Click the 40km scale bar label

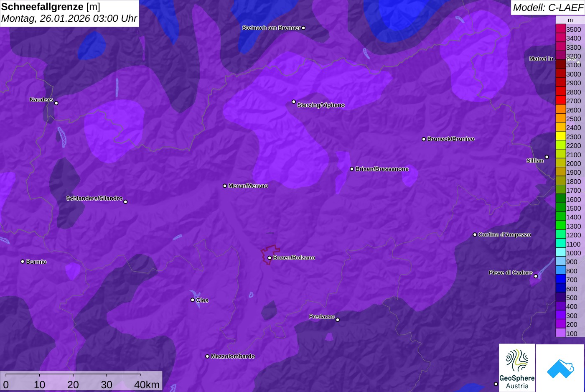pos(147,384)
